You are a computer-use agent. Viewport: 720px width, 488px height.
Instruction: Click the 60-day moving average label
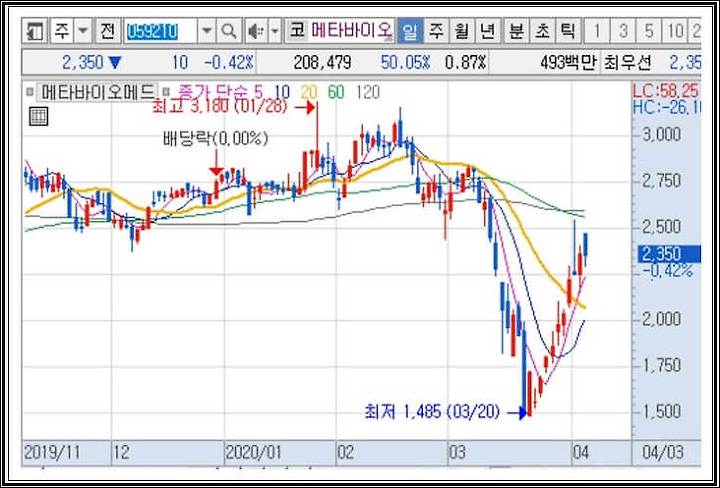point(336,92)
